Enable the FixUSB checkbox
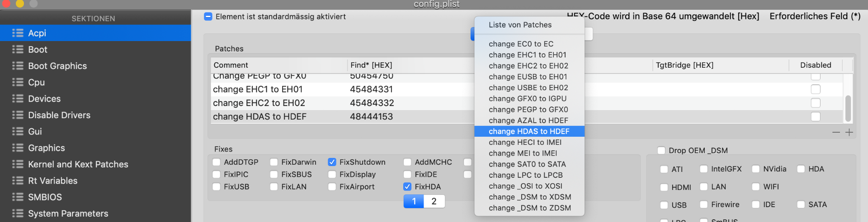The image size is (868, 222). 217,187
